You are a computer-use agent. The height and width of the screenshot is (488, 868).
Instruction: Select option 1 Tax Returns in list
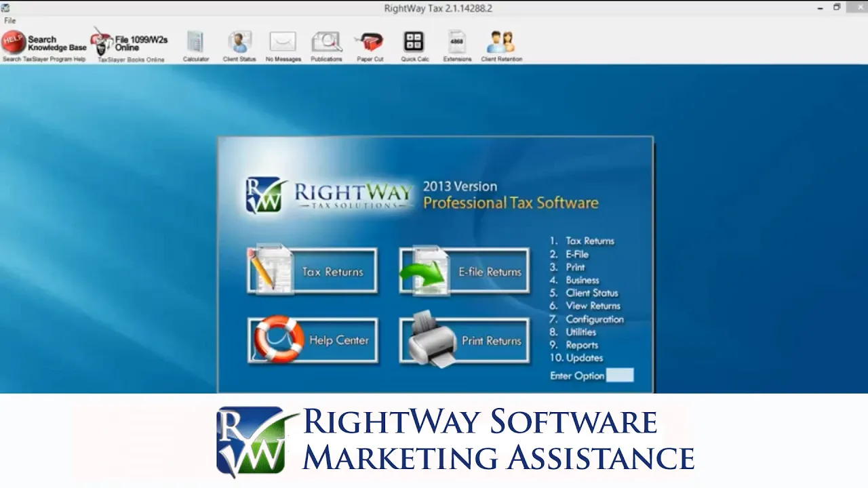582,241
